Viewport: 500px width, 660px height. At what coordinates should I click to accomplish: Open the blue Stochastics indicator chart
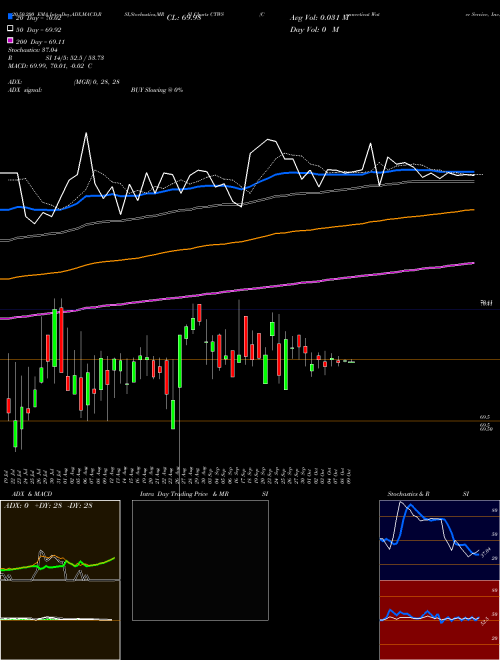point(439,540)
